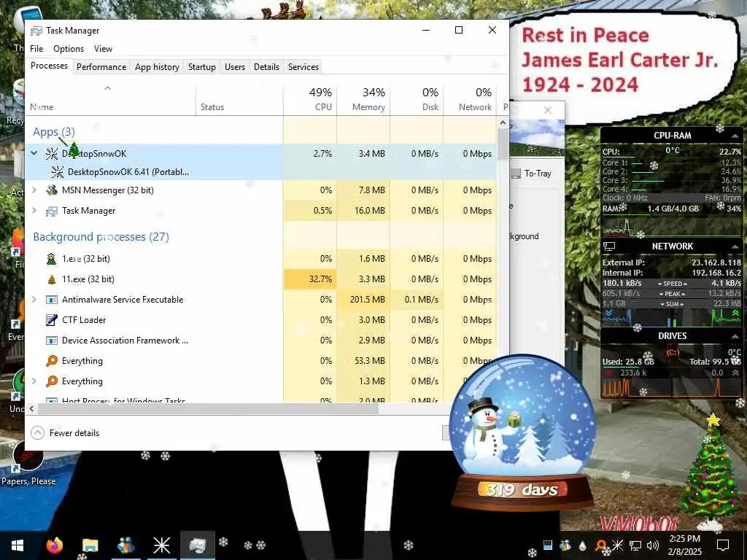Click the 11.exe process icon

pyautogui.click(x=52, y=279)
